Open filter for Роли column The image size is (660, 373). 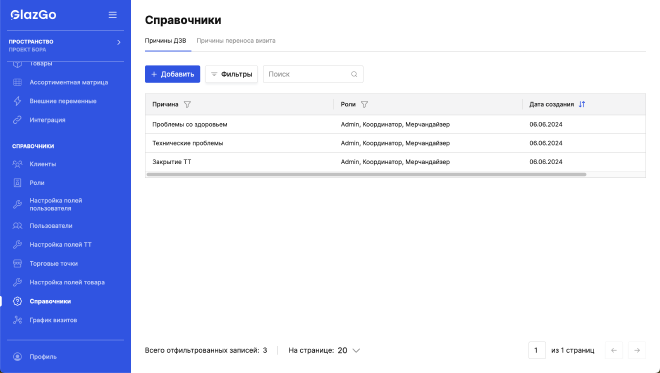tap(365, 104)
